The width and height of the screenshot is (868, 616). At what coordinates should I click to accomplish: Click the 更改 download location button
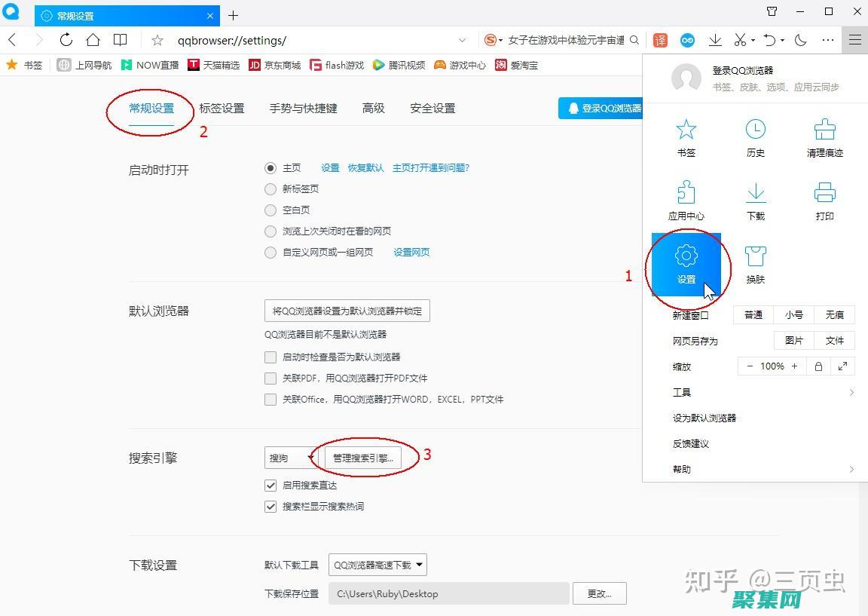coord(600,593)
